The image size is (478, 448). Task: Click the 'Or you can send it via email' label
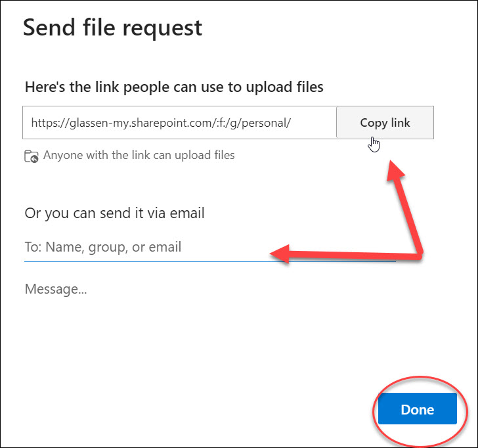[114, 213]
